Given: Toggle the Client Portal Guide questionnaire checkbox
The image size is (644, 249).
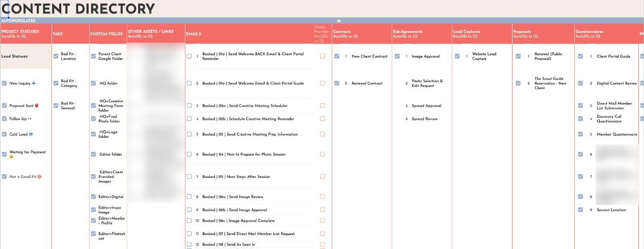Looking at the screenshot, I should click(x=580, y=56).
